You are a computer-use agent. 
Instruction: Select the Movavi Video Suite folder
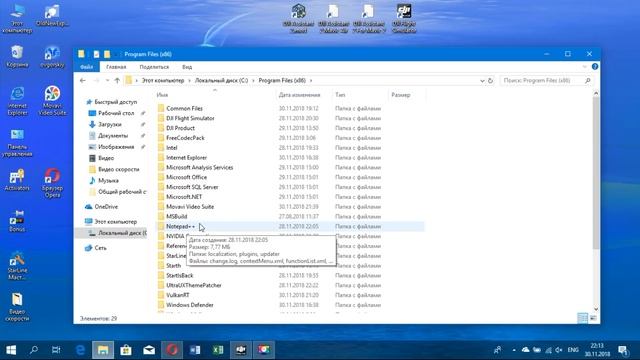[x=190, y=207]
